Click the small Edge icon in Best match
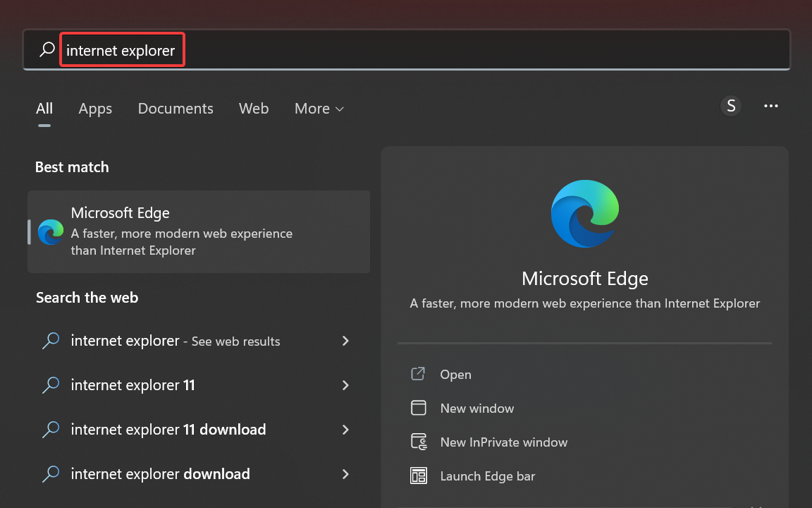 [x=51, y=231]
